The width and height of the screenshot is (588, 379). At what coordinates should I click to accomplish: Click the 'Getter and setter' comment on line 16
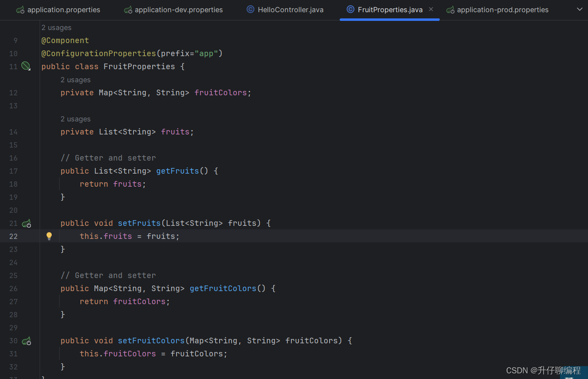click(108, 158)
